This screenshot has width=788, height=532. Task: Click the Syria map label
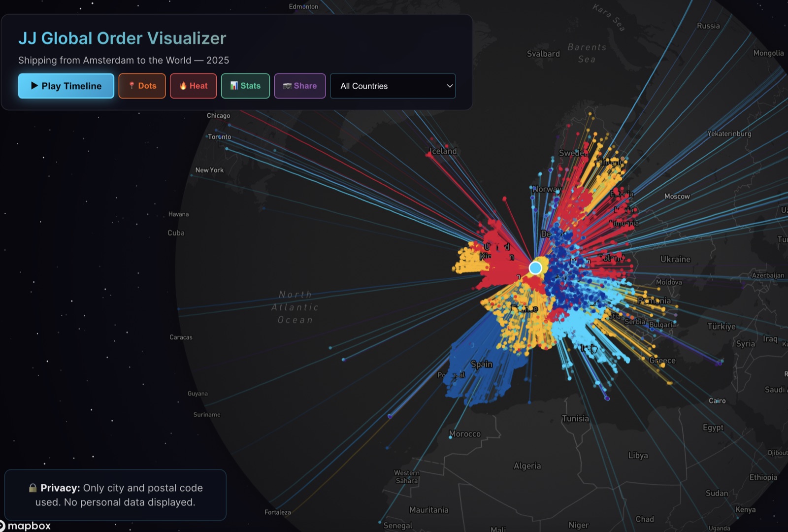[746, 344]
